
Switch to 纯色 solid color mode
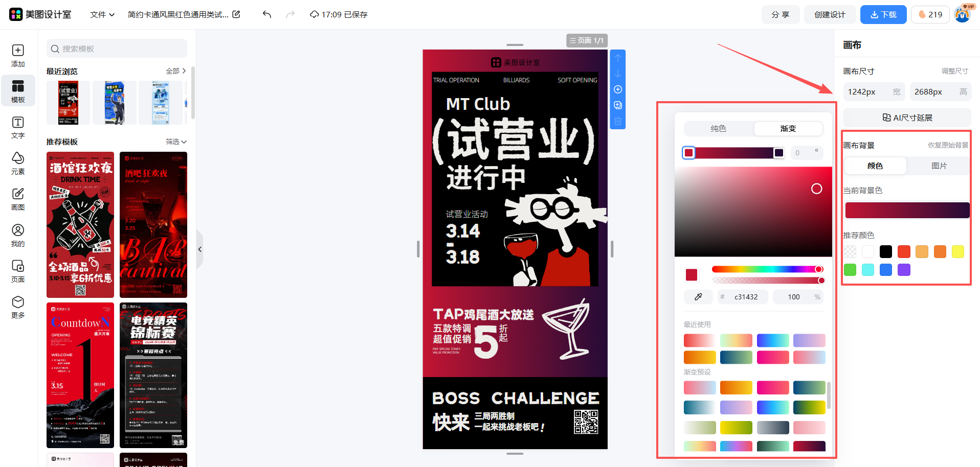pos(718,129)
